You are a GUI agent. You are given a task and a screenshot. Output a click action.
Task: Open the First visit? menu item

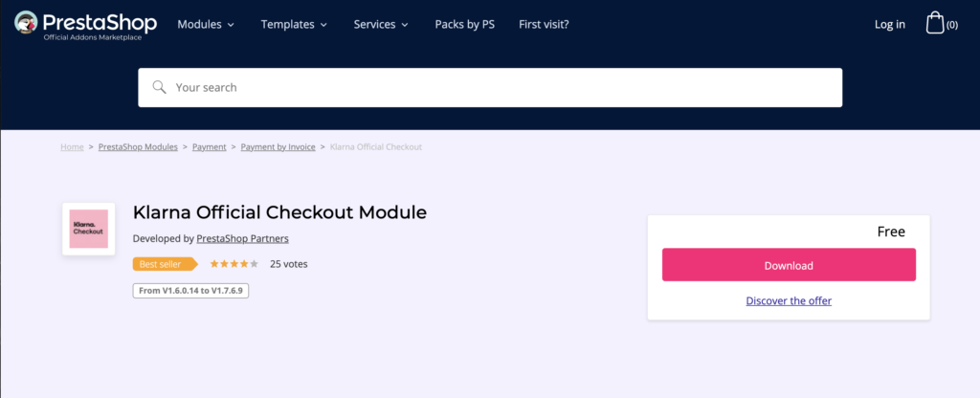544,24
